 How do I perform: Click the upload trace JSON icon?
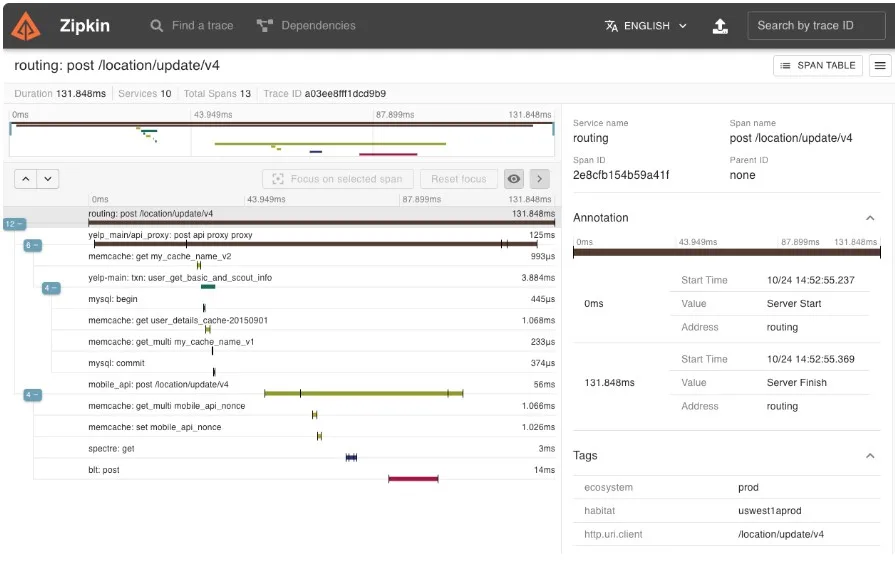(x=720, y=26)
